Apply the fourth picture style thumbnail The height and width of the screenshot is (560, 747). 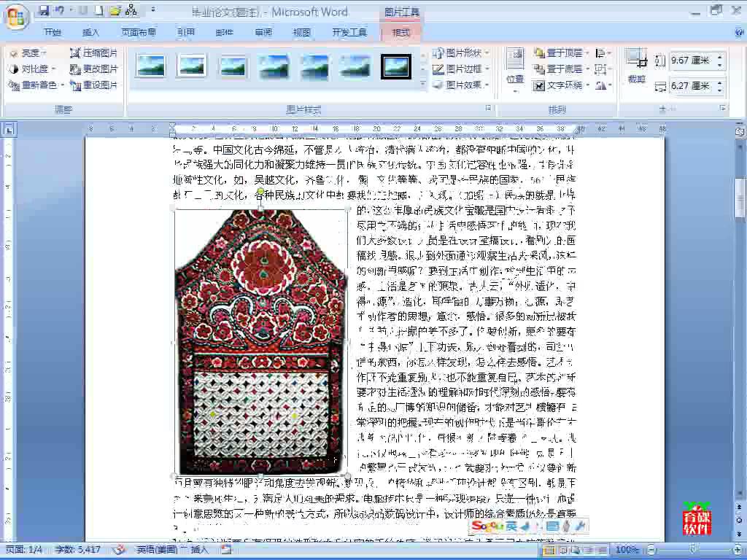[x=274, y=66]
